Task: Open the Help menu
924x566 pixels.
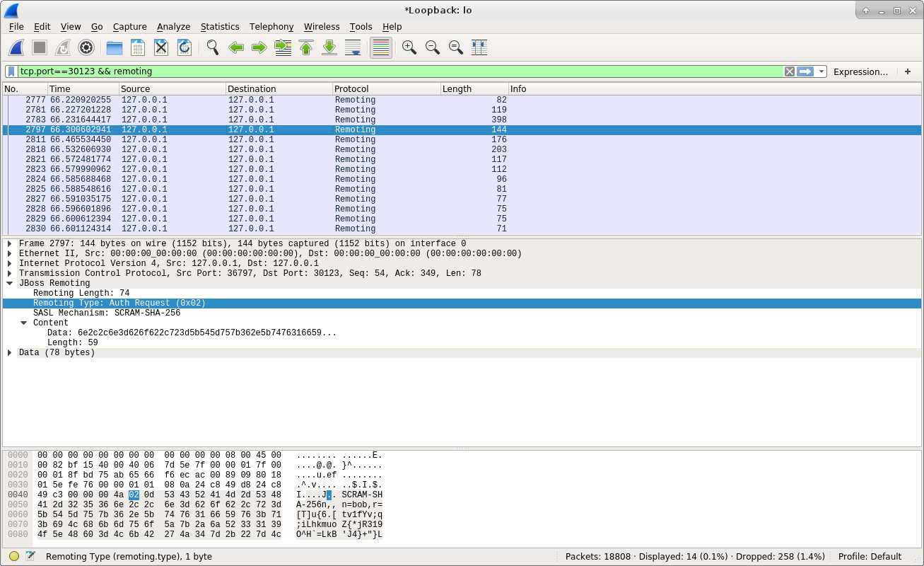Action: click(x=392, y=26)
